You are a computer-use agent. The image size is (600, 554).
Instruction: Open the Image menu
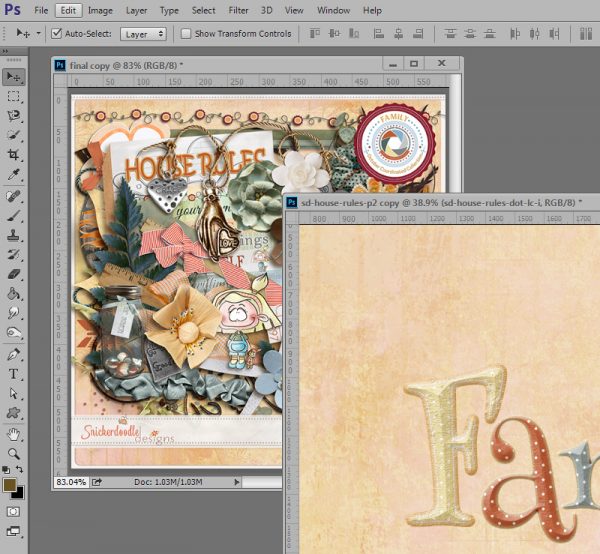[x=100, y=10]
